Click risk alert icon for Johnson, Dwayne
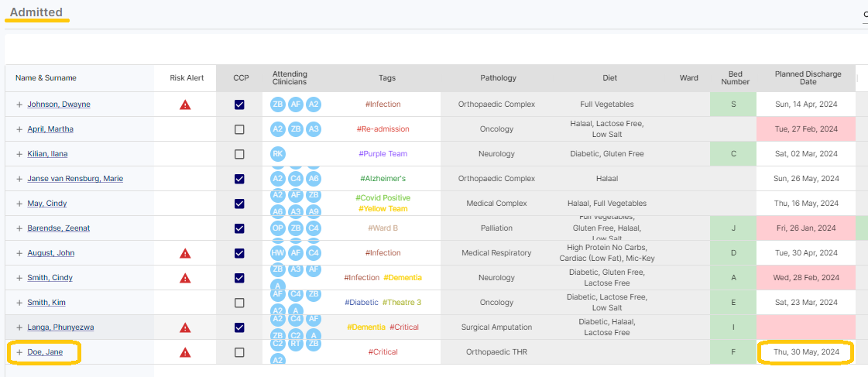The width and height of the screenshot is (868, 377). pyautogui.click(x=185, y=105)
